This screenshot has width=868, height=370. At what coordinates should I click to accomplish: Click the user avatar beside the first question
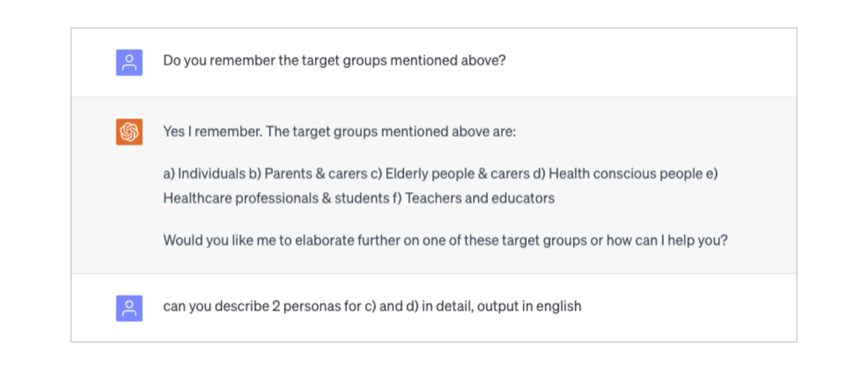coord(129,62)
